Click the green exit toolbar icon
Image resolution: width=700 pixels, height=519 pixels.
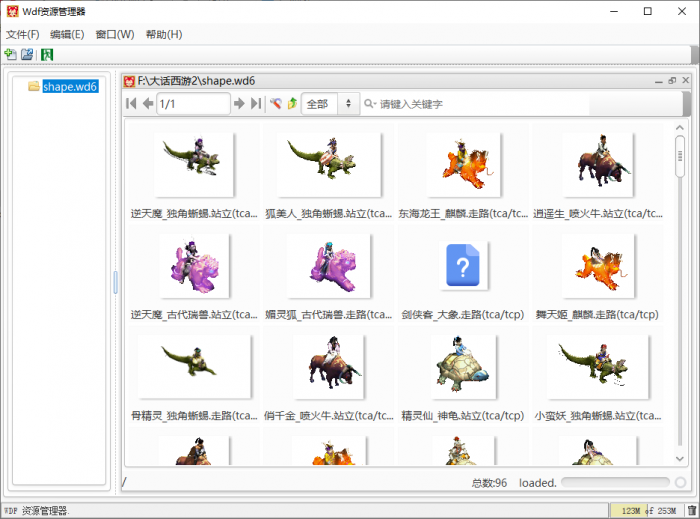[x=47, y=54]
